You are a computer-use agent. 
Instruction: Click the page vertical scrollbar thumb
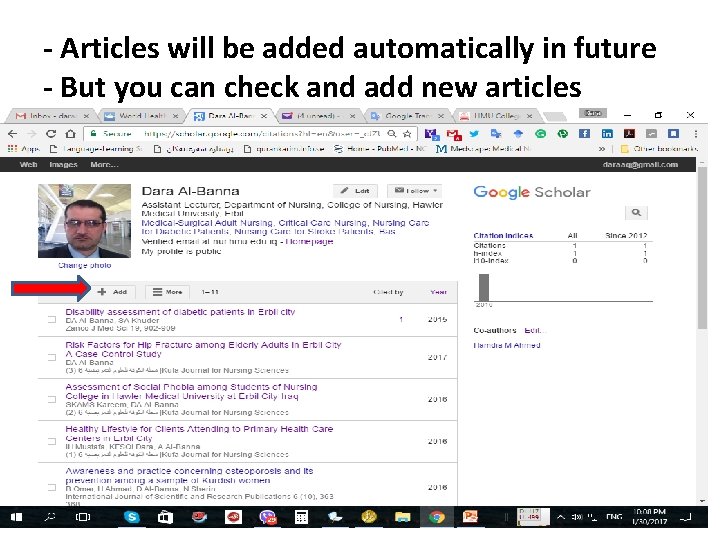702,248
